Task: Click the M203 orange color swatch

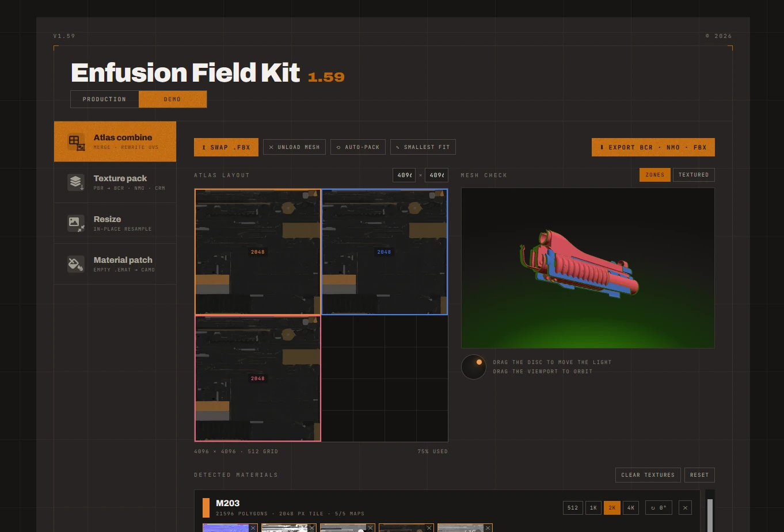Action: point(206,508)
